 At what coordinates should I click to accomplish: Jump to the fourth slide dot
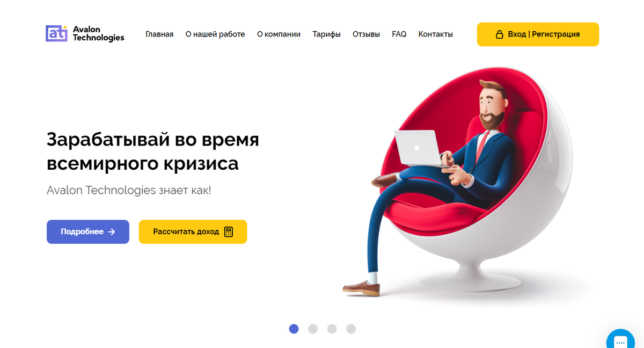click(351, 329)
